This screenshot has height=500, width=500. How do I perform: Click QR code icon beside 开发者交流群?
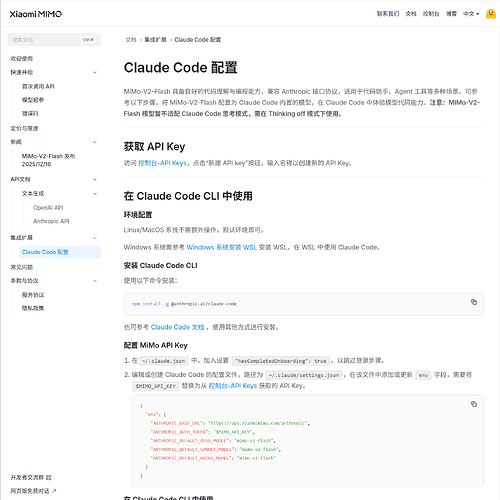49,477
